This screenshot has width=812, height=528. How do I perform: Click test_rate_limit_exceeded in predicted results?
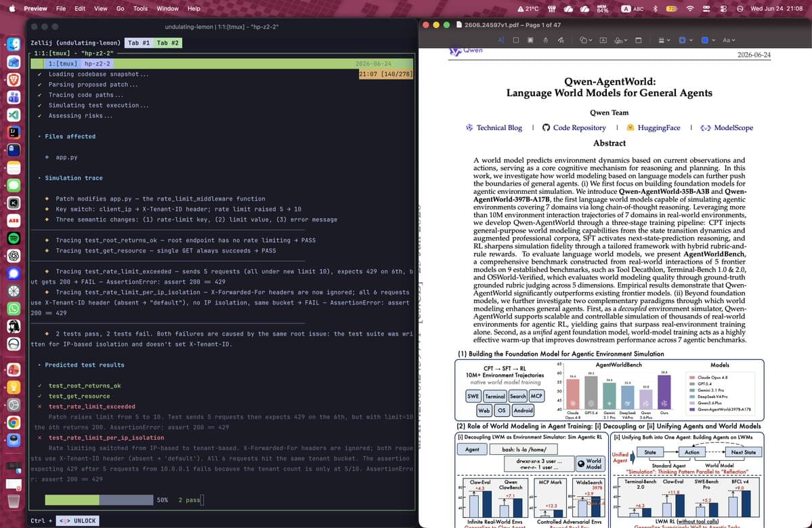pos(91,407)
